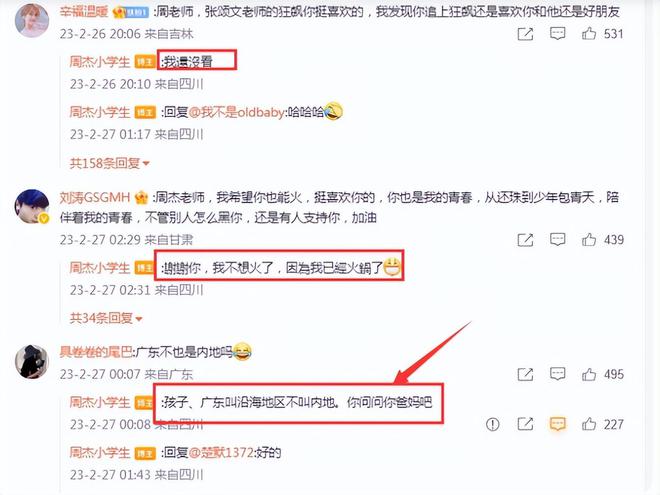
Task: Reply to comment with 439 likes
Action: pos(557,240)
